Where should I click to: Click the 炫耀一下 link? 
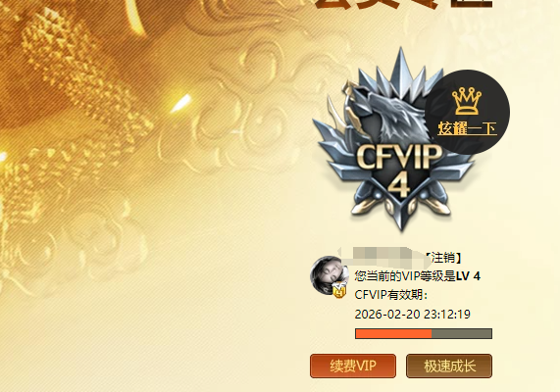click(x=467, y=128)
